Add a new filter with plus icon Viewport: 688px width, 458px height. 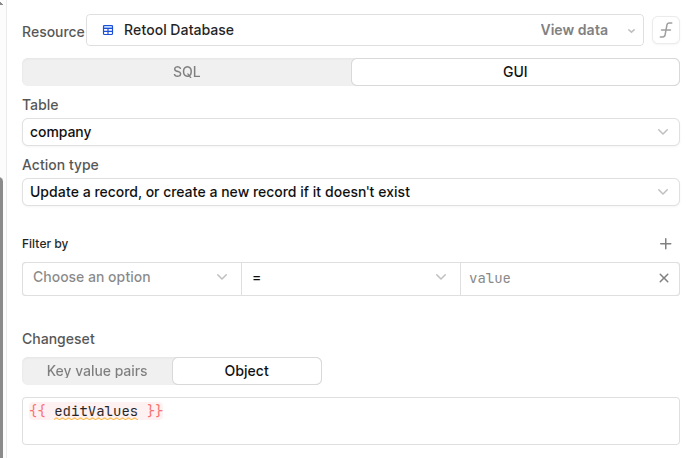point(666,243)
